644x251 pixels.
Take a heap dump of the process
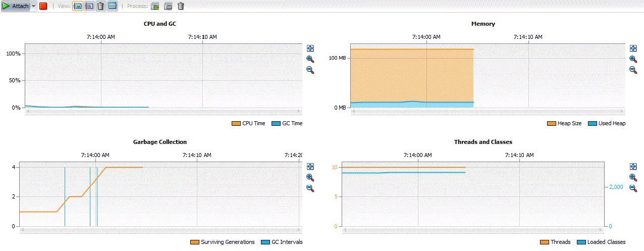pyautogui.click(x=168, y=6)
